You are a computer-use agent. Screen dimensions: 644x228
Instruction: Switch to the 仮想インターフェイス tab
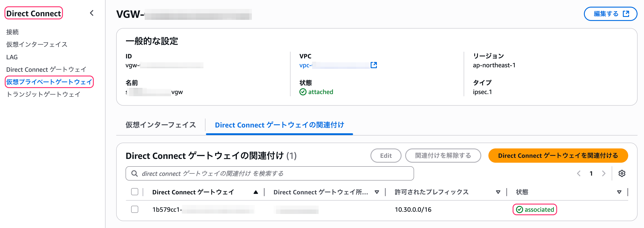(161, 125)
